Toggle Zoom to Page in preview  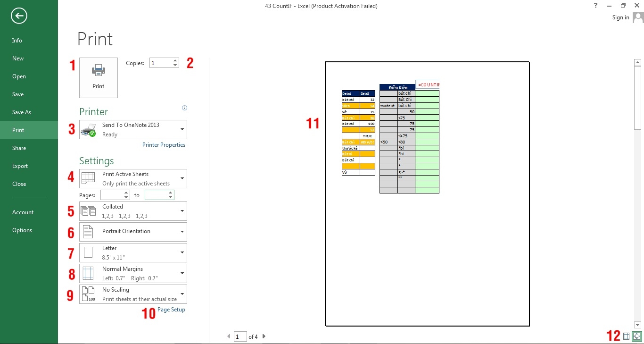(636, 336)
